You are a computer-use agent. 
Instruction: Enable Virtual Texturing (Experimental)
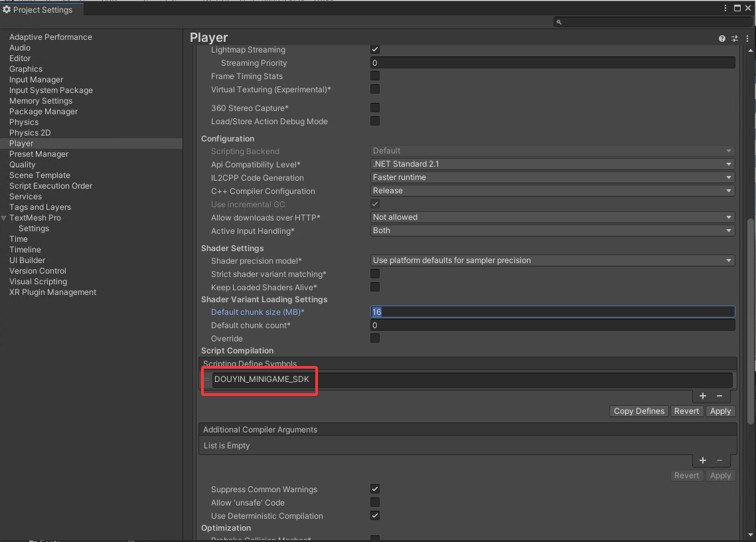(x=374, y=89)
